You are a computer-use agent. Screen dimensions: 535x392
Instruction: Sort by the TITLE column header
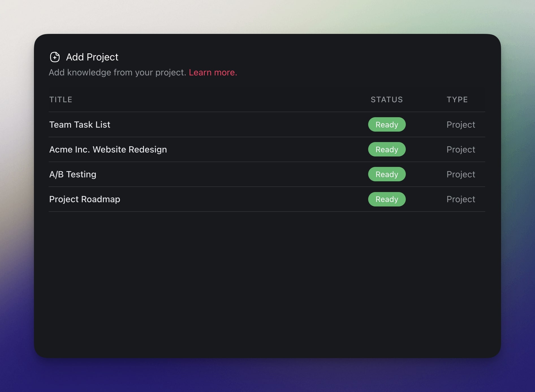(61, 99)
